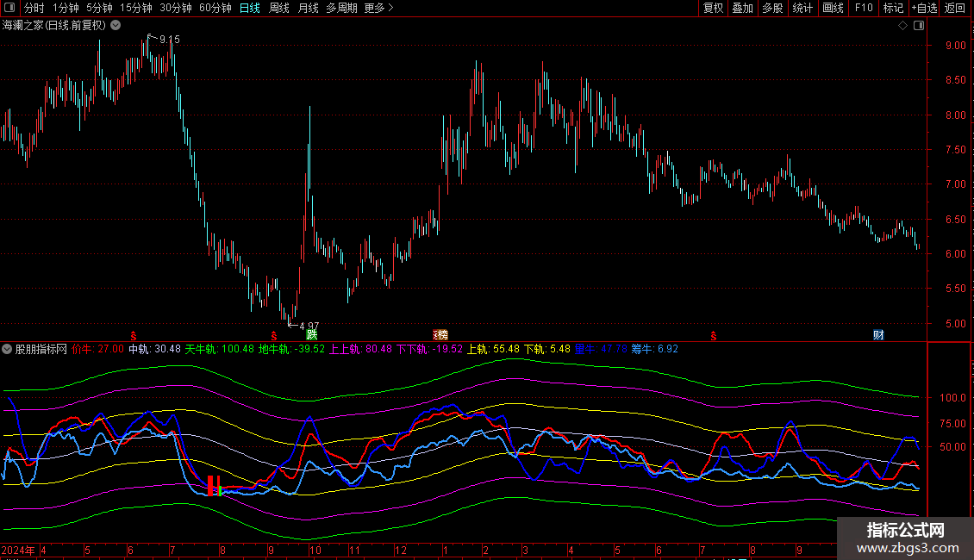Open the 画线 drawing tools

[x=833, y=8]
